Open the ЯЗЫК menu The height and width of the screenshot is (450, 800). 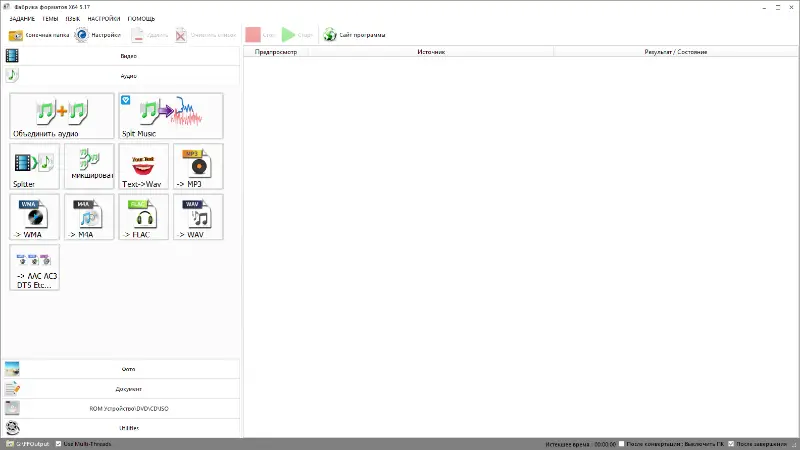pos(72,19)
